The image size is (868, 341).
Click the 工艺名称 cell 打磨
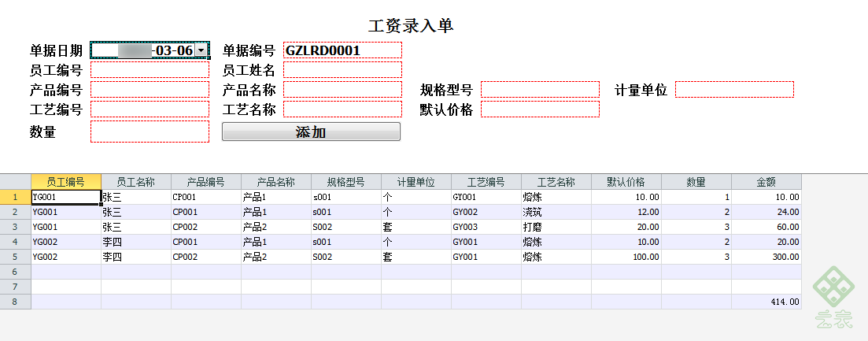(556, 227)
